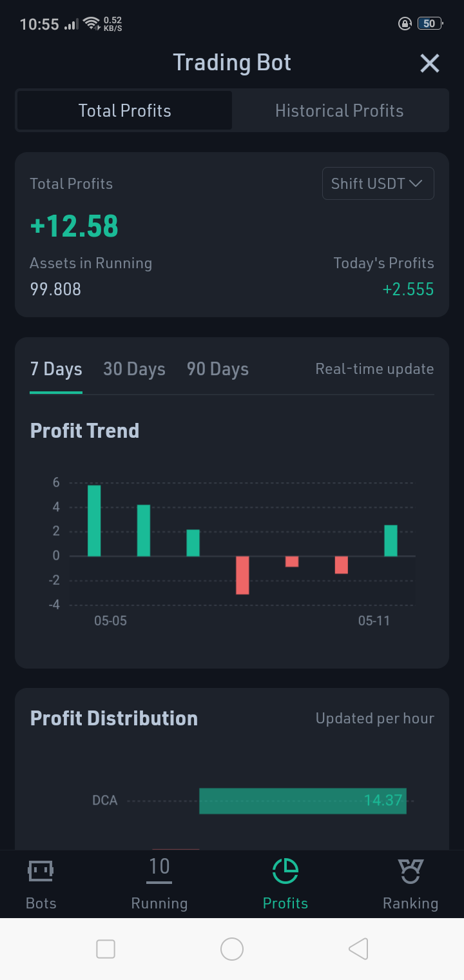Tap the green bar above 05-11
This screenshot has height=980, width=464.
click(x=391, y=541)
